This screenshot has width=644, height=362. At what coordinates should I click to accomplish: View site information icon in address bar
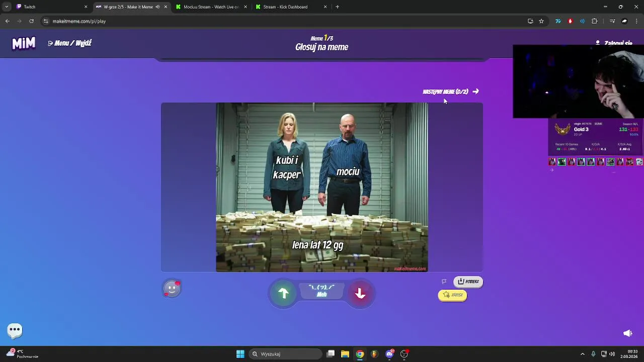[x=46, y=21]
